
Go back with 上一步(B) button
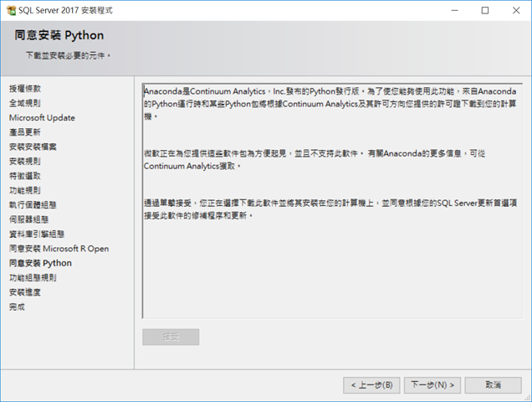371,385
